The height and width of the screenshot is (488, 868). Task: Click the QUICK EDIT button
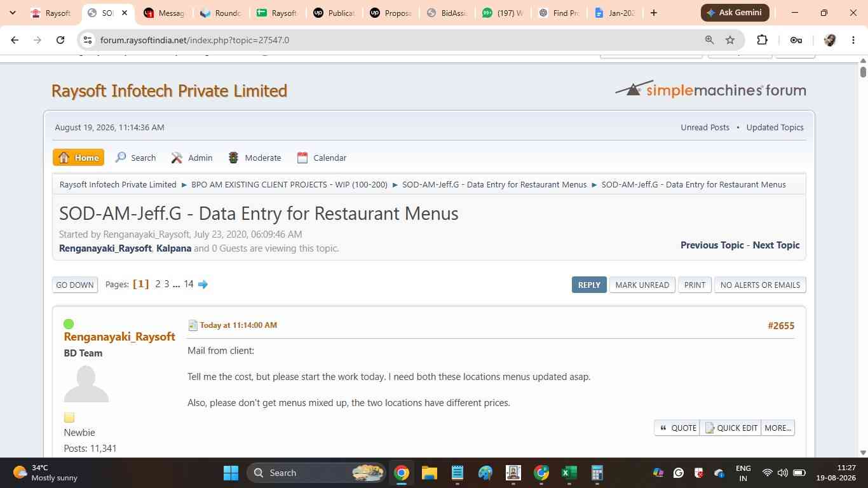(x=731, y=428)
